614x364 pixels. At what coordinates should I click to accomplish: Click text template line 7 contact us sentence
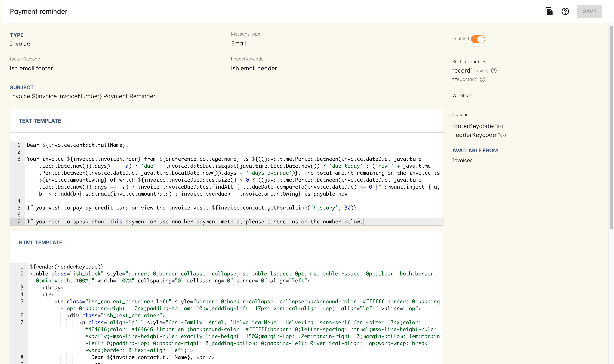pyautogui.click(x=195, y=222)
